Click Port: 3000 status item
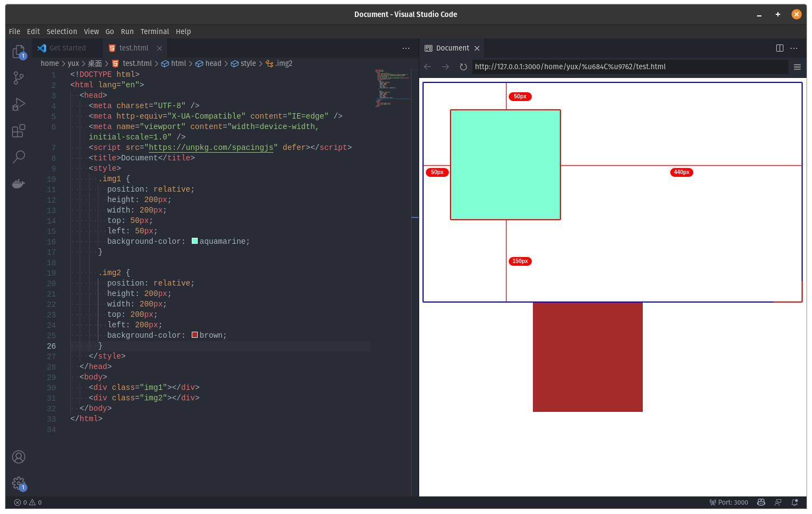The image size is (812, 514). tap(728, 502)
